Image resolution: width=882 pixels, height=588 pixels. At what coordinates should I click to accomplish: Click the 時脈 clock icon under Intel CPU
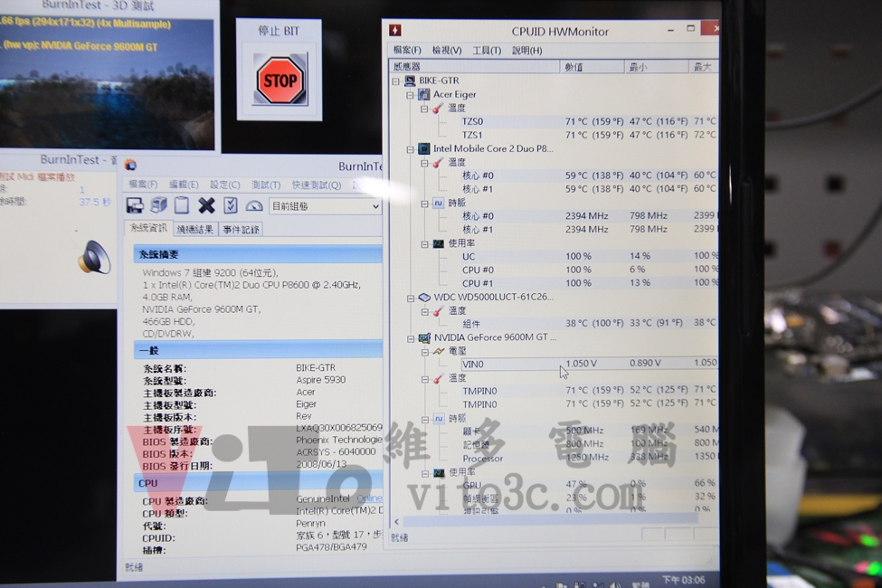(439, 204)
